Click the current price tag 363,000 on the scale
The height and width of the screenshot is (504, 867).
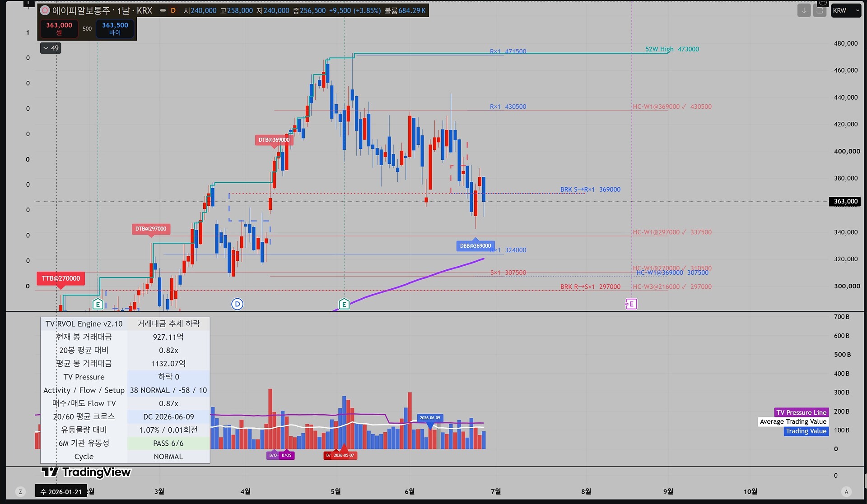[845, 201]
